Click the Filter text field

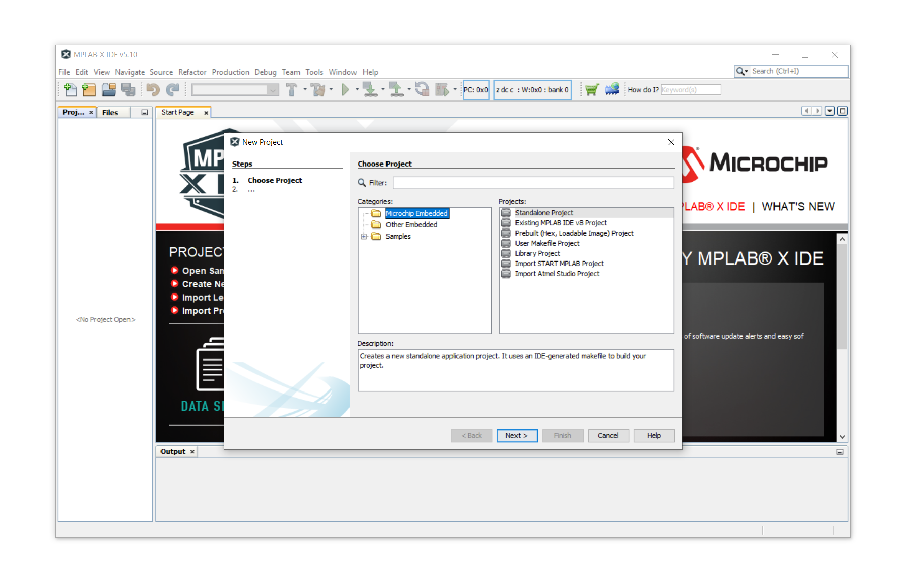pyautogui.click(x=533, y=183)
